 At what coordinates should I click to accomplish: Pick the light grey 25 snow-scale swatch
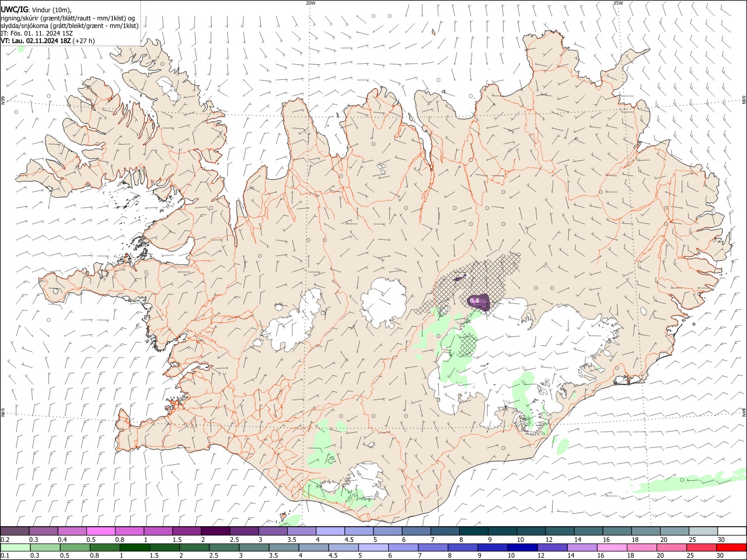704,531
